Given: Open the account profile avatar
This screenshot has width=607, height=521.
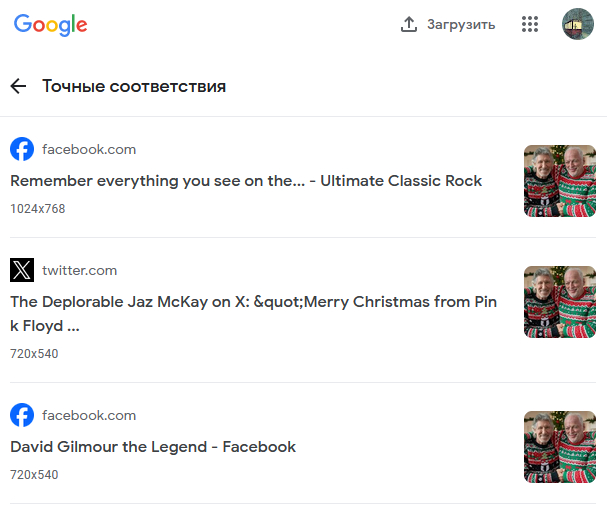Looking at the screenshot, I should [x=578, y=24].
